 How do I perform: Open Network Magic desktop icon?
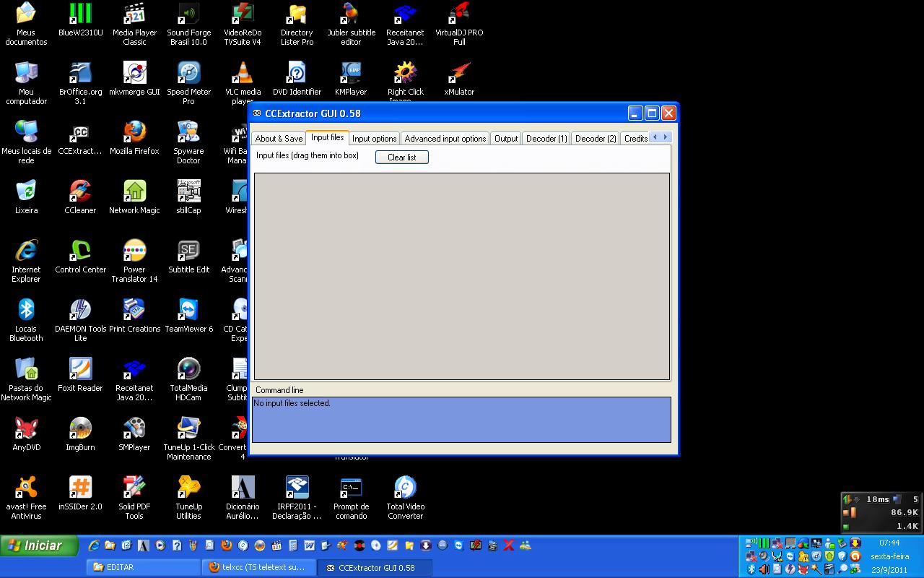click(134, 197)
